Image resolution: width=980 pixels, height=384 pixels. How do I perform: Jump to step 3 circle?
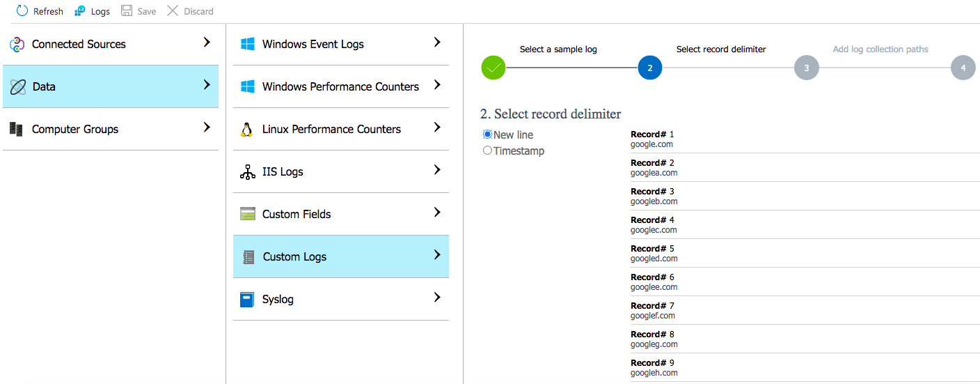click(x=806, y=68)
